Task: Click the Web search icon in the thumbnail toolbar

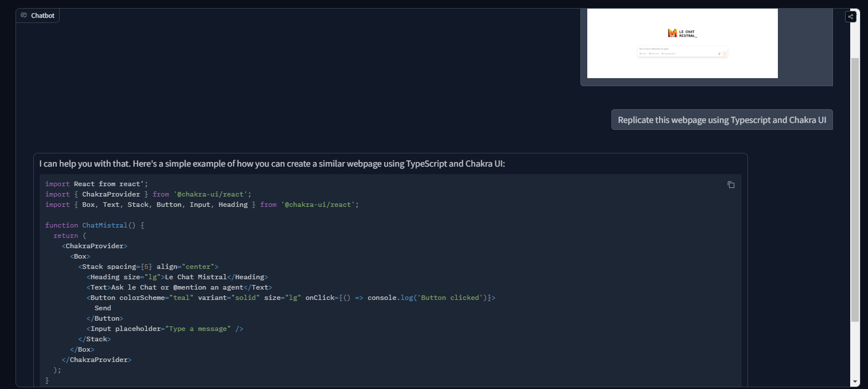Action: pyautogui.click(x=650, y=53)
